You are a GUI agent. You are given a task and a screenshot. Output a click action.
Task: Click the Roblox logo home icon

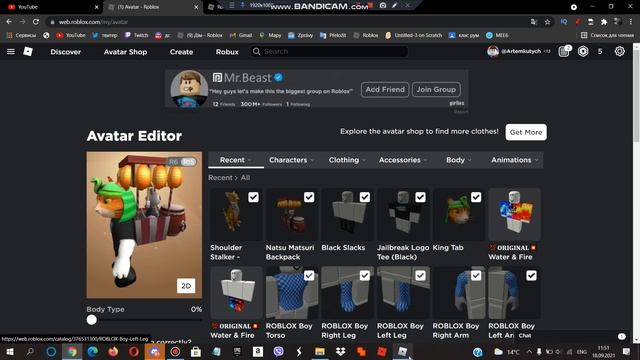(x=28, y=51)
